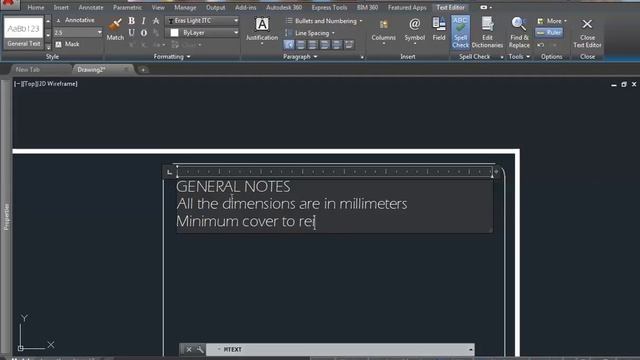
Task: Expand the text style gallery
Action: click(x=48, y=47)
